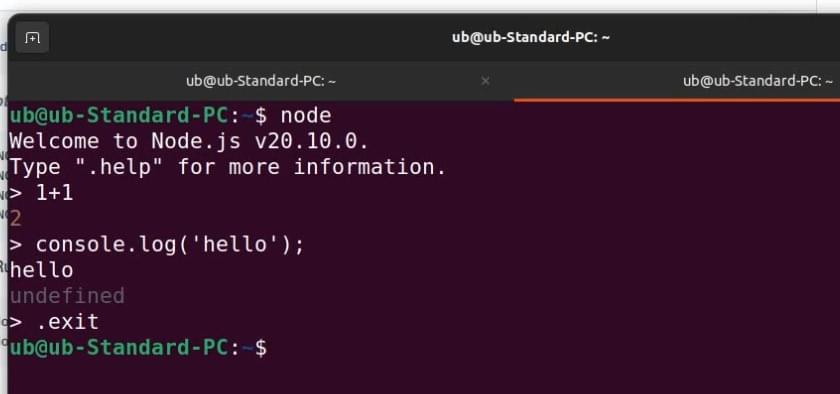Click the '1+1' expression input
840x394 pixels.
[54, 193]
